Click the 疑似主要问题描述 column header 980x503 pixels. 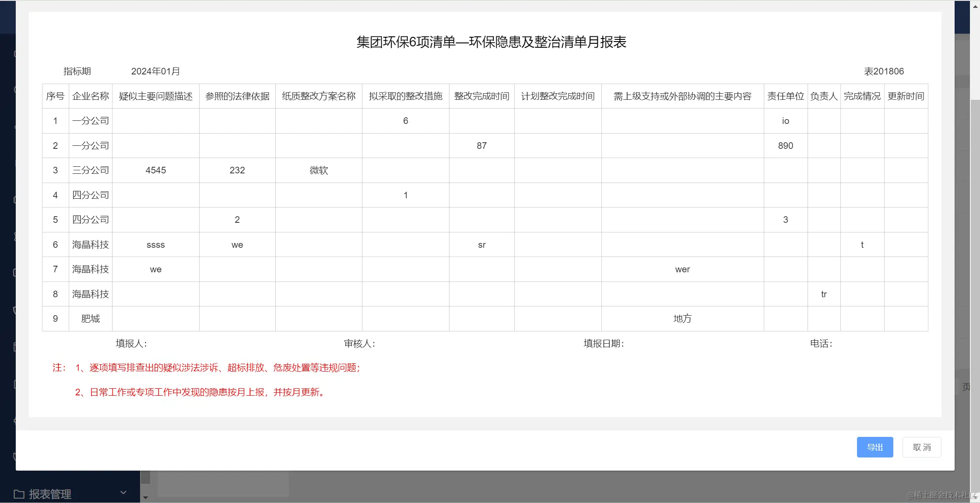point(155,96)
